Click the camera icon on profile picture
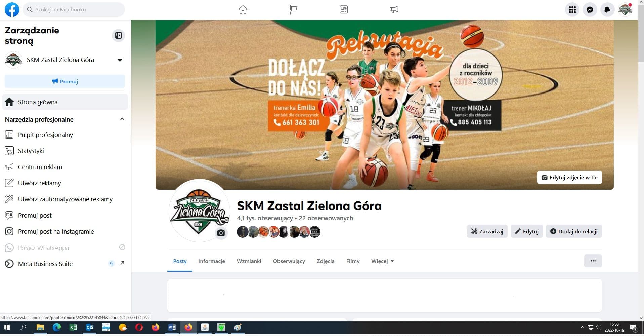Image resolution: width=644 pixels, height=336 pixels. pos(221,233)
